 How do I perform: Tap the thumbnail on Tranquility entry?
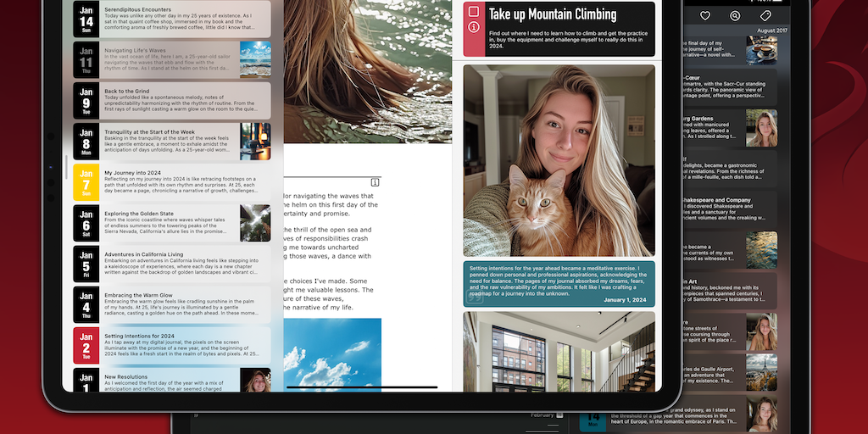pyautogui.click(x=255, y=142)
